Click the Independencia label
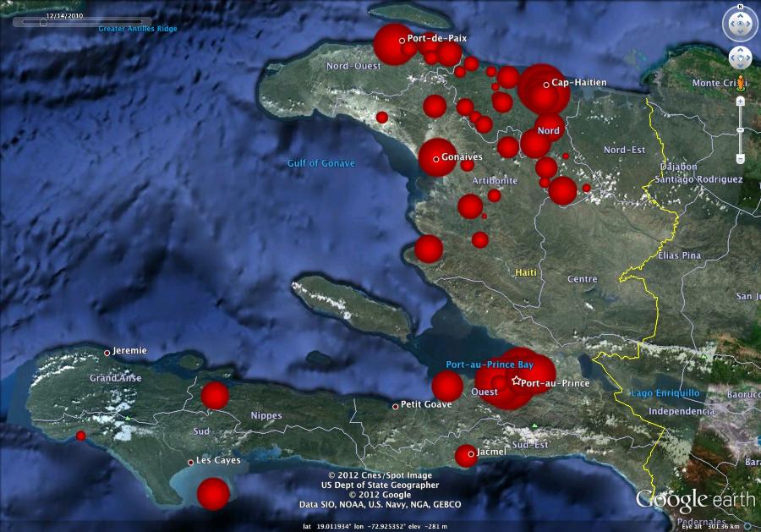 682,412
